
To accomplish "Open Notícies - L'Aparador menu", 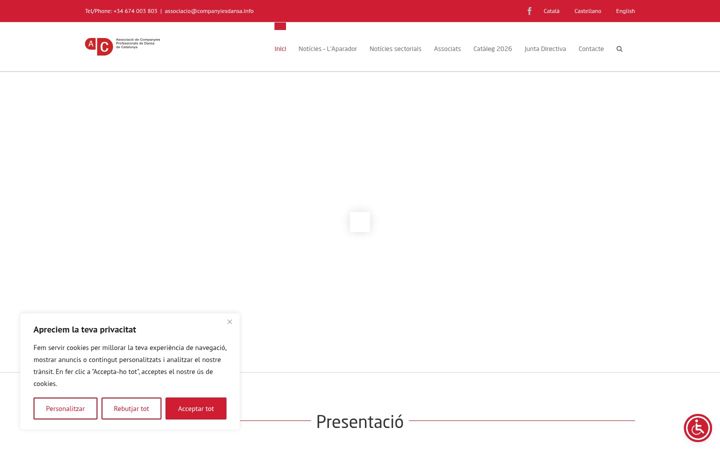I will [x=327, y=49].
